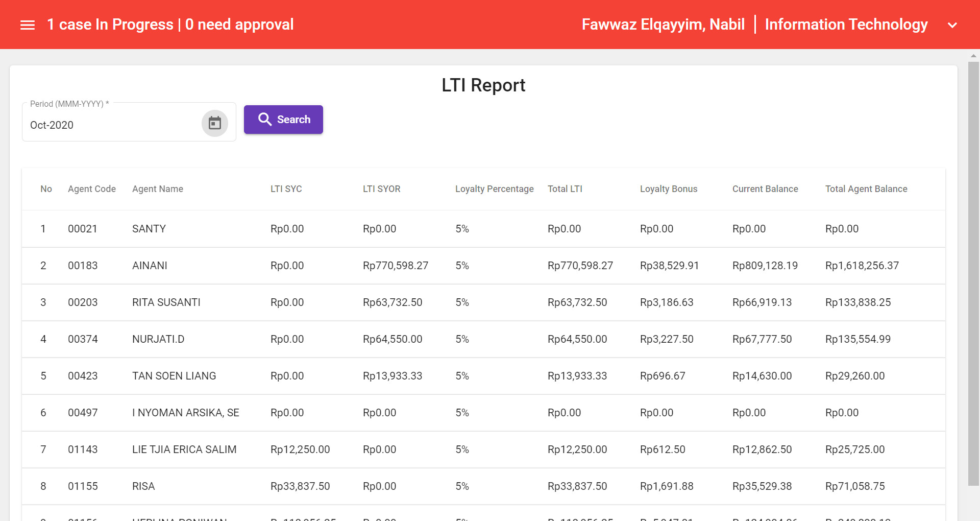Viewport: 980px width, 521px height.
Task: Open the hamburger navigation menu
Action: tap(27, 24)
